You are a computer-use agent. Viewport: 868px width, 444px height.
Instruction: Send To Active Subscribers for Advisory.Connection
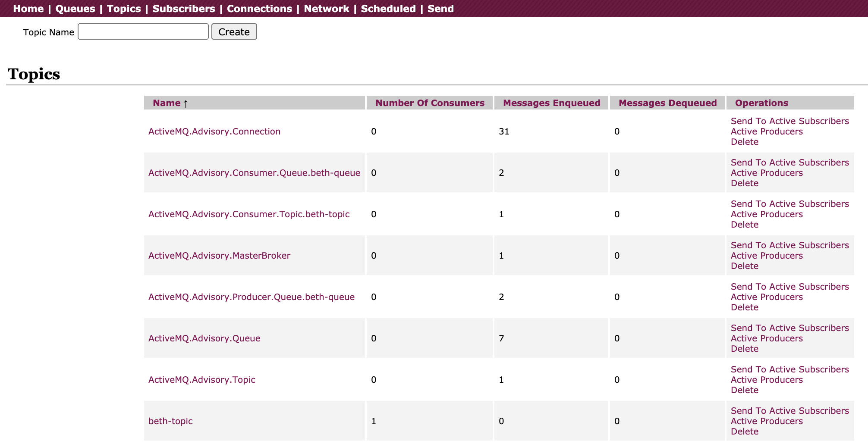(x=790, y=121)
